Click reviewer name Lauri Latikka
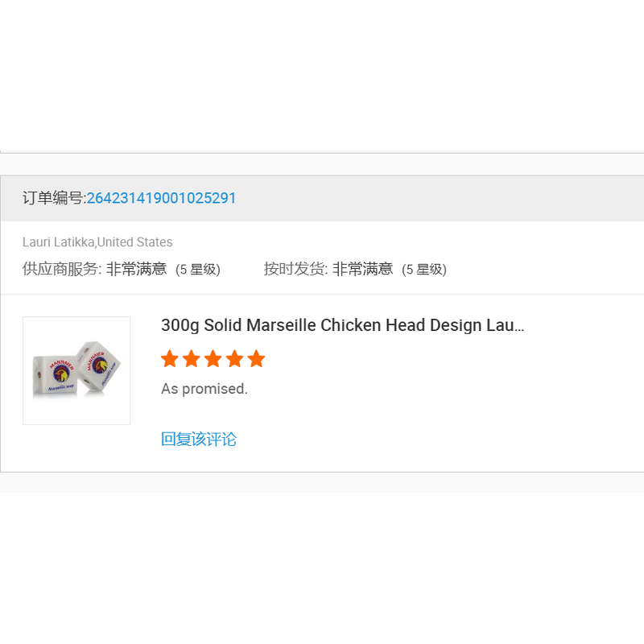 tap(58, 242)
